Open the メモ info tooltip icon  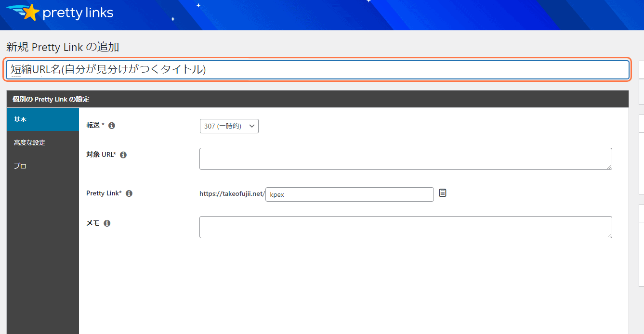107,222
